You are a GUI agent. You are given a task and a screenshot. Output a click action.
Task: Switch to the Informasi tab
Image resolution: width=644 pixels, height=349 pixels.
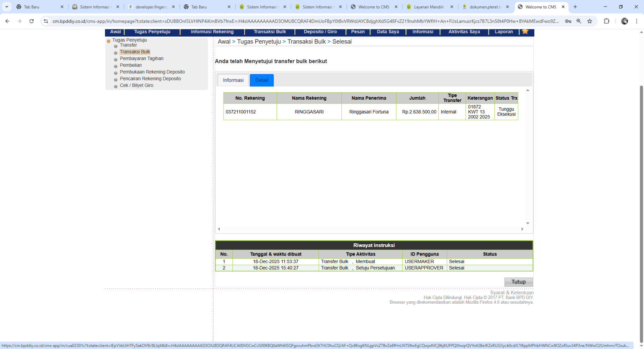233,80
